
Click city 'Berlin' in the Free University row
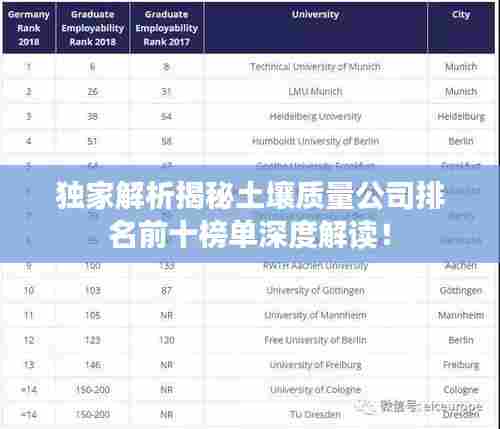(x=461, y=340)
